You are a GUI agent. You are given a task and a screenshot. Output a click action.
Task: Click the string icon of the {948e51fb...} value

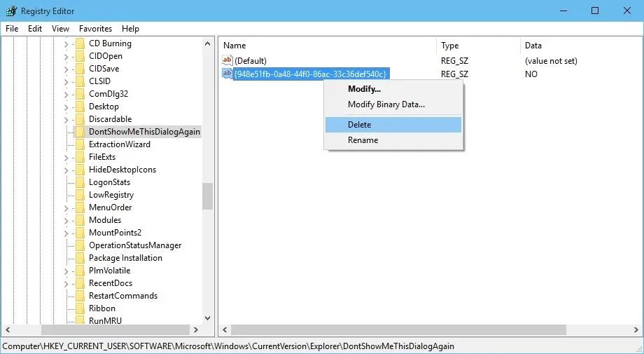pyautogui.click(x=227, y=74)
